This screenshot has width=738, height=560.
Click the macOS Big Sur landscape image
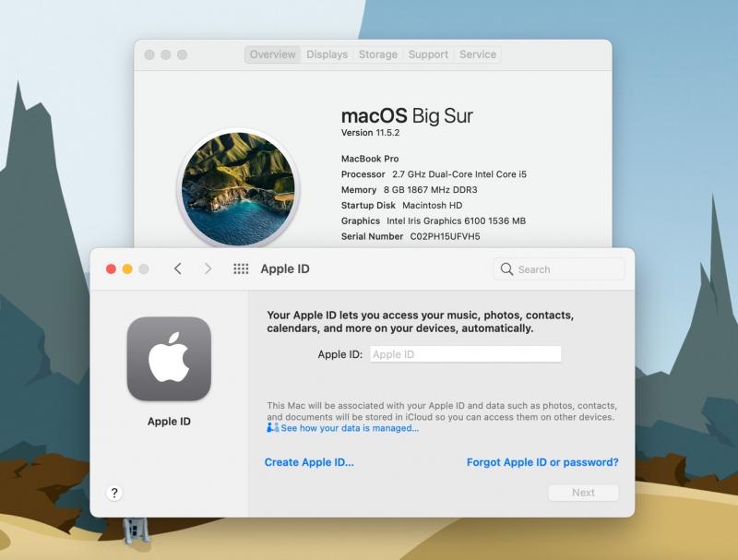(x=238, y=189)
